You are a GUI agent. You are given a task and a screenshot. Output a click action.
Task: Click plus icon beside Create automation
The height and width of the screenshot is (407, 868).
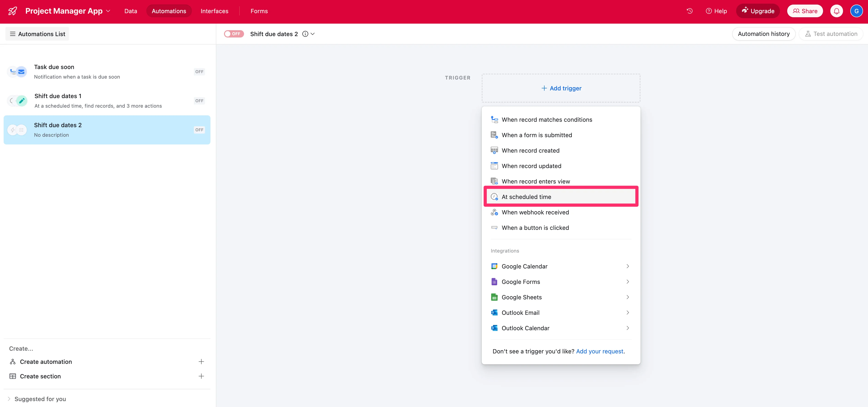click(201, 362)
